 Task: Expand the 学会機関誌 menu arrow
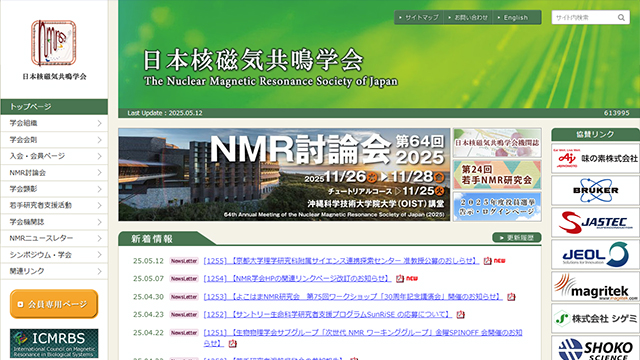(x=99, y=222)
